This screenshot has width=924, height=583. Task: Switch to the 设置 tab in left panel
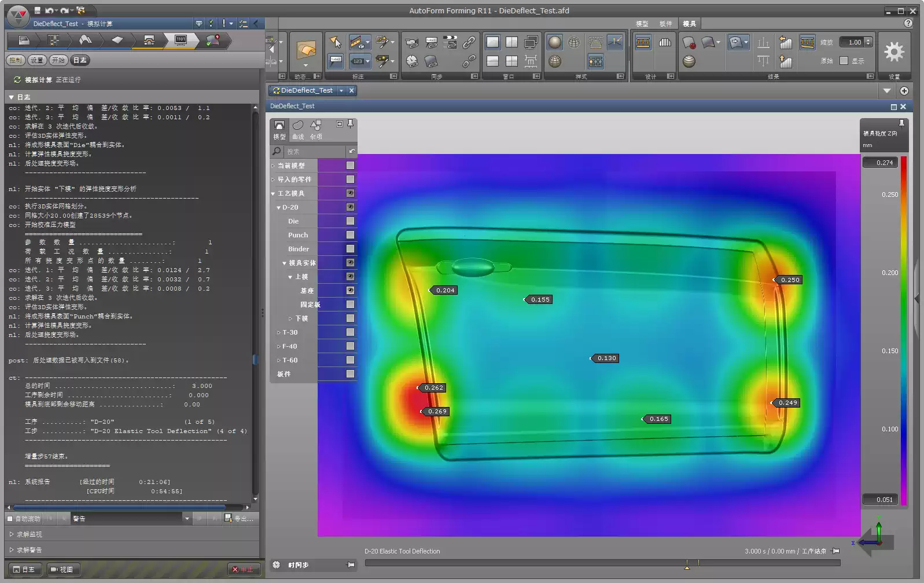pyautogui.click(x=37, y=60)
